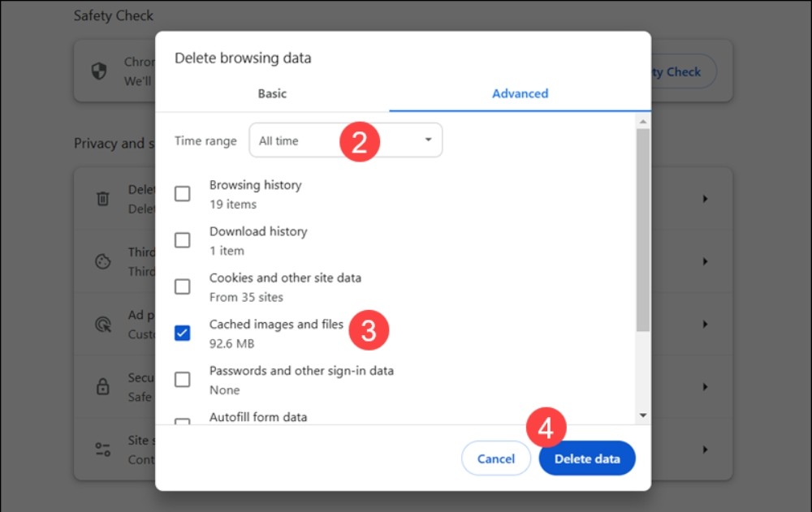Viewport: 812px width, 512px height.
Task: Click the Security padlock icon
Action: 103,387
